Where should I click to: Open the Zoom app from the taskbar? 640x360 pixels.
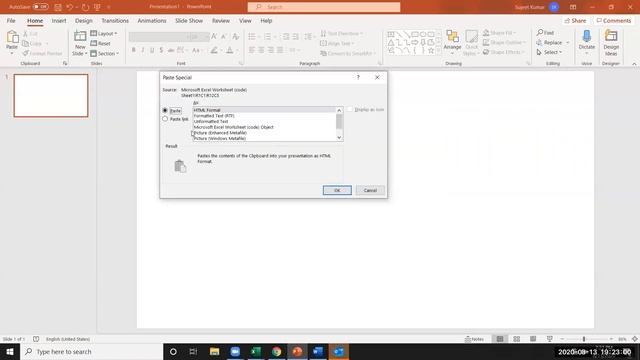235,351
